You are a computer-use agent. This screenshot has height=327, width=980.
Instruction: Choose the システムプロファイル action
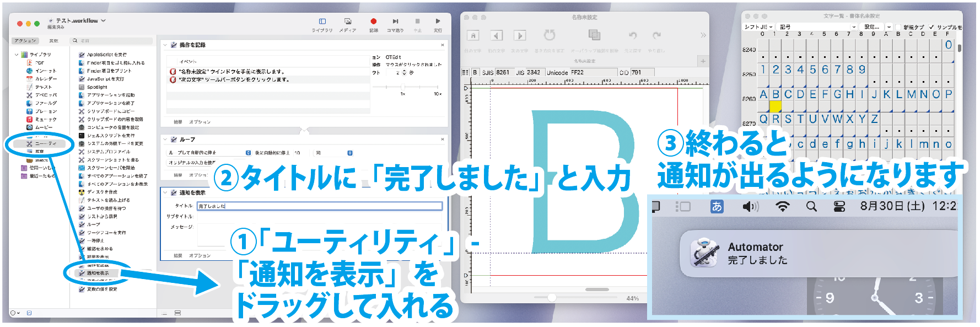coord(105,152)
